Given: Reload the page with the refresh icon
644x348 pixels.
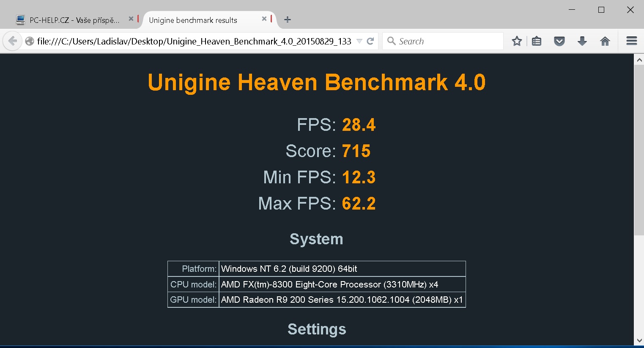Looking at the screenshot, I should click(370, 41).
